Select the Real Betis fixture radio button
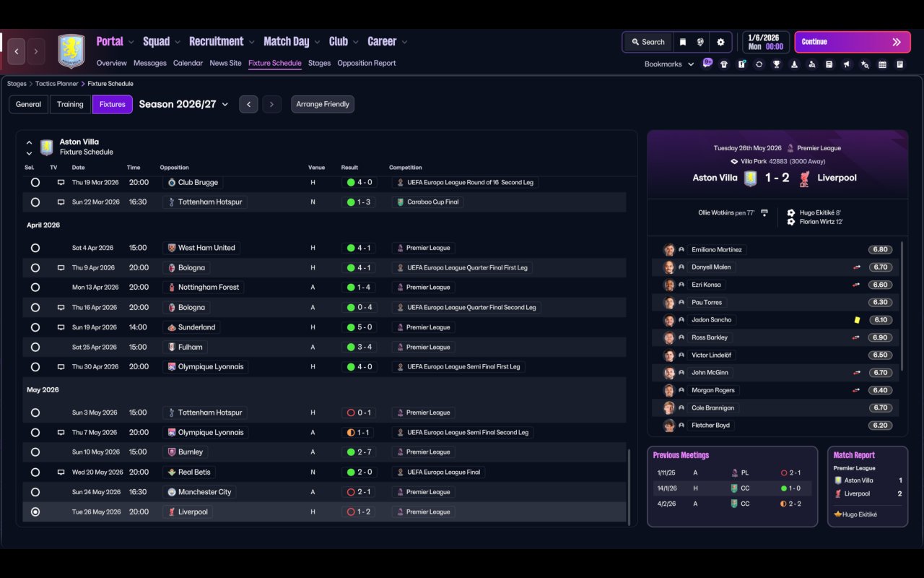The width and height of the screenshot is (924, 578). (35, 472)
